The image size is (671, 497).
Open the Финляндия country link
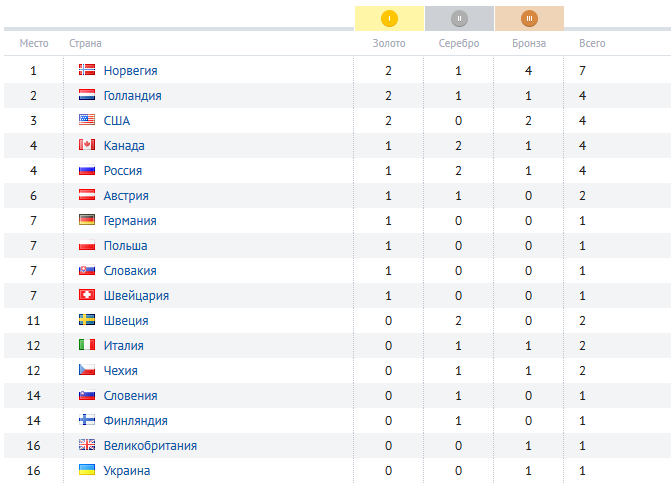pos(136,421)
